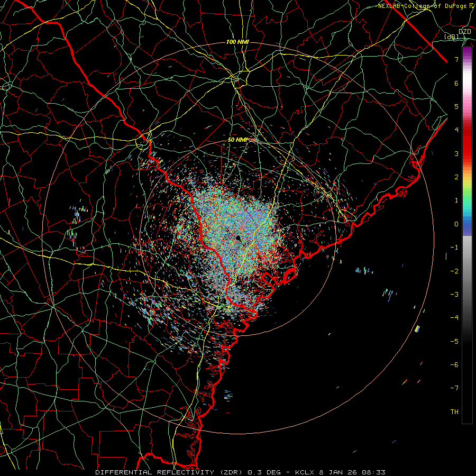Click the "-4" value on the dB scale
The image size is (476, 476).
point(454,317)
